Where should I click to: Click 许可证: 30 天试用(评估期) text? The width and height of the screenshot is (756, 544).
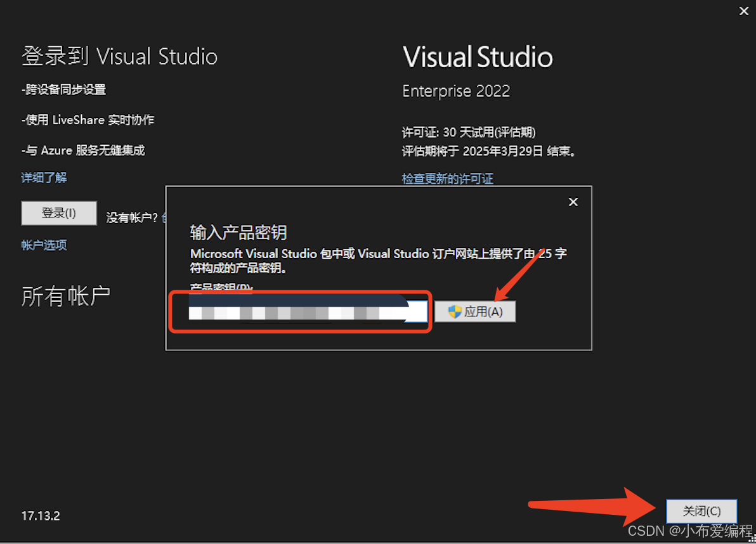coord(469,132)
